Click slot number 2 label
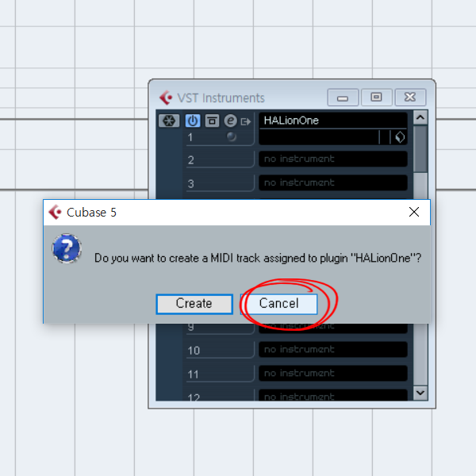The image size is (476, 476). click(x=190, y=160)
